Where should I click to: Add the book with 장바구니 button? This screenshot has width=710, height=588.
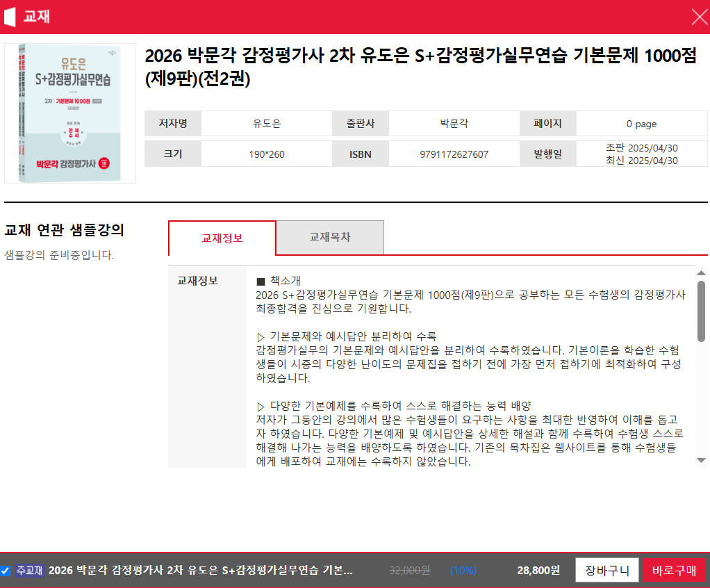[x=606, y=570]
